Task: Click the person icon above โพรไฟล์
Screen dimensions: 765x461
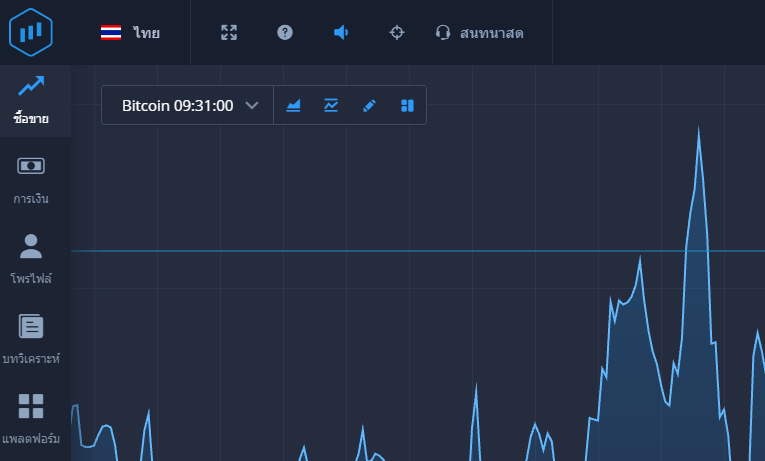Action: [31, 246]
